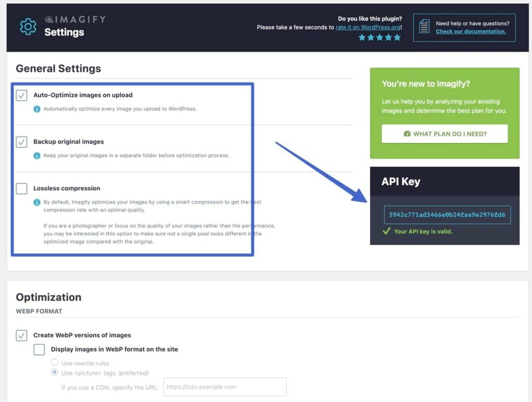Click Automatically optimize every image description

(120, 109)
